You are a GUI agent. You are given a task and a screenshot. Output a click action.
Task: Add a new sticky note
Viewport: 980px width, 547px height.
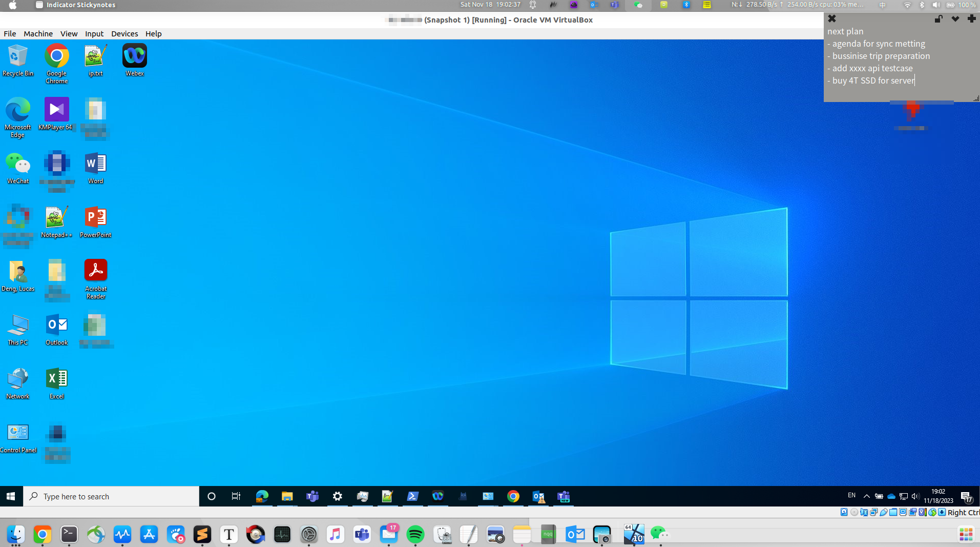click(971, 19)
